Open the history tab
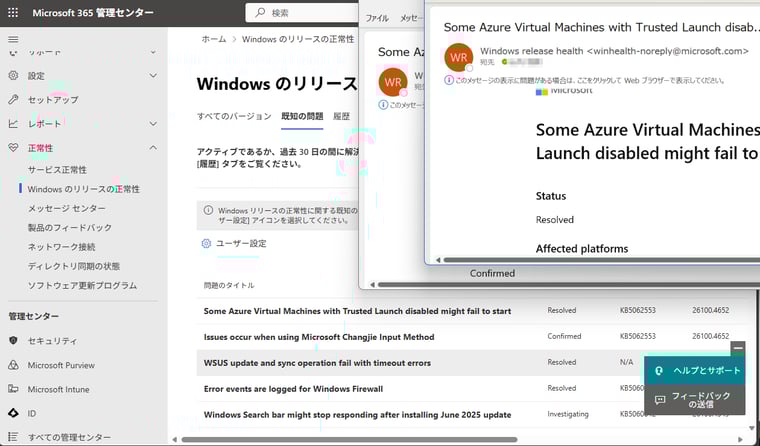The width and height of the screenshot is (760, 446). [x=341, y=116]
